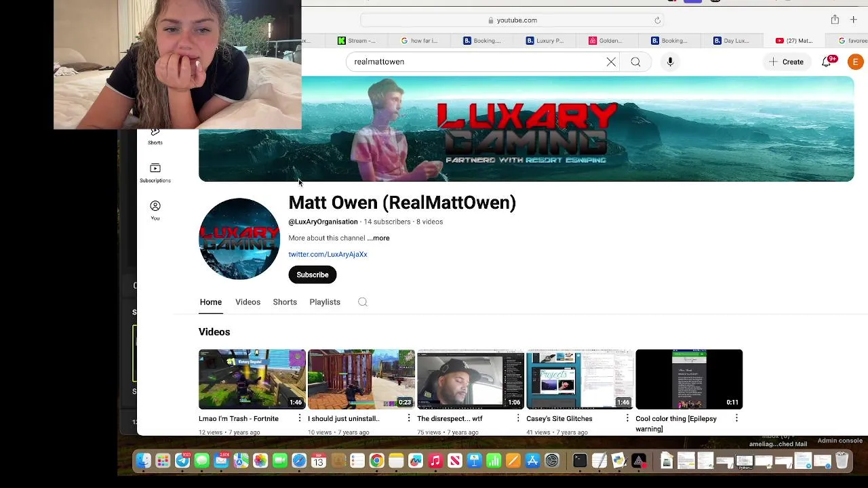The height and width of the screenshot is (488, 868).
Task: Open Photos from the Dock
Action: 260,462
